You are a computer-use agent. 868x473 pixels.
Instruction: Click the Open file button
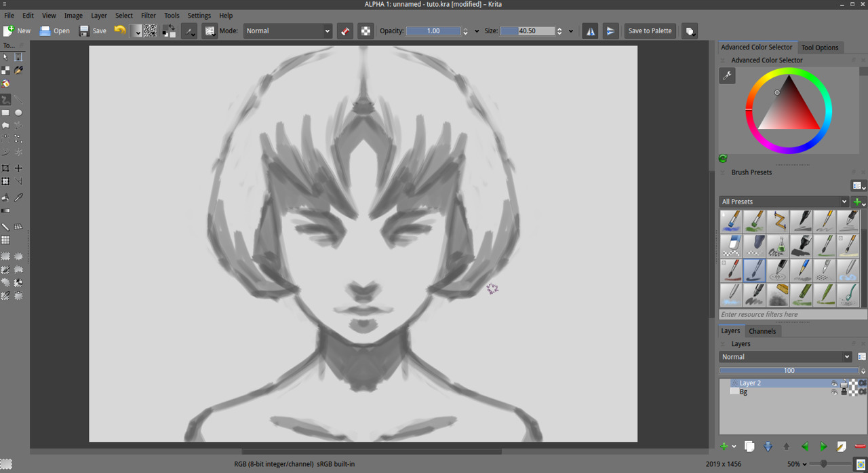pos(54,31)
